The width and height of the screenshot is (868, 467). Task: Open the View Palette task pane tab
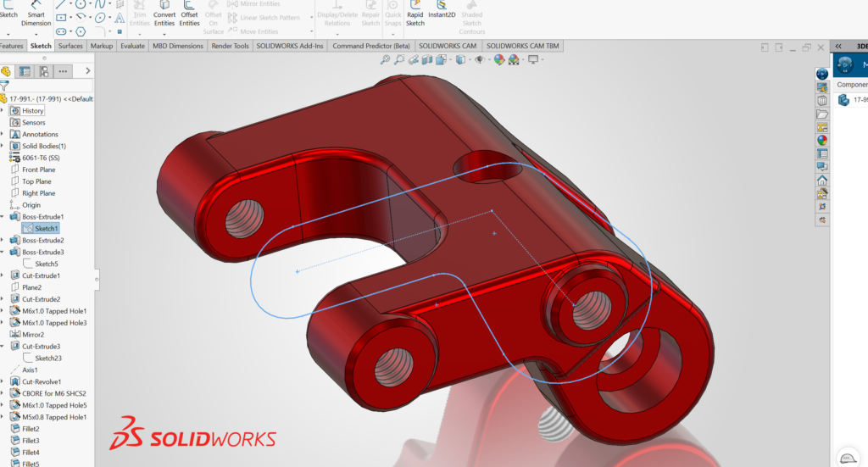822,127
